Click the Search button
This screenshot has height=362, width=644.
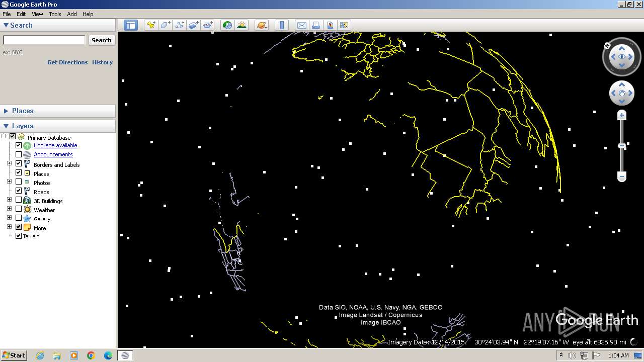click(102, 40)
